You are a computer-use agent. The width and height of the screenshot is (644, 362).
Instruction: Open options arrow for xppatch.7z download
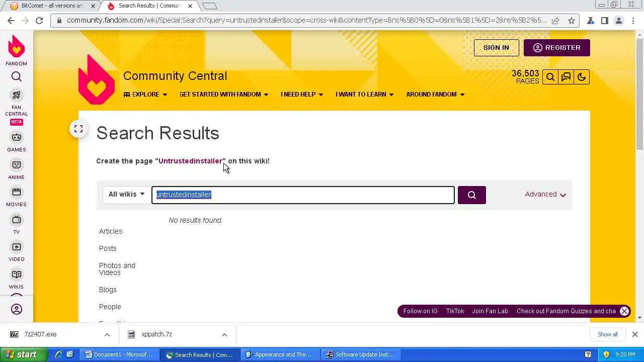pos(224,334)
